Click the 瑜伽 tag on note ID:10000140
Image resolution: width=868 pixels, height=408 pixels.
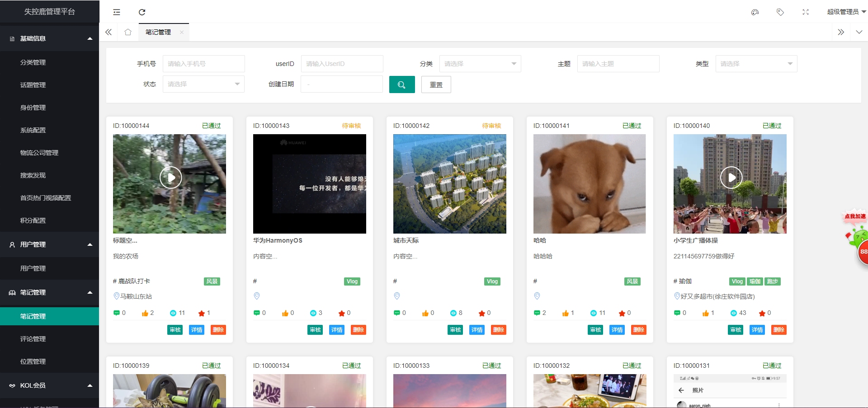tap(755, 281)
